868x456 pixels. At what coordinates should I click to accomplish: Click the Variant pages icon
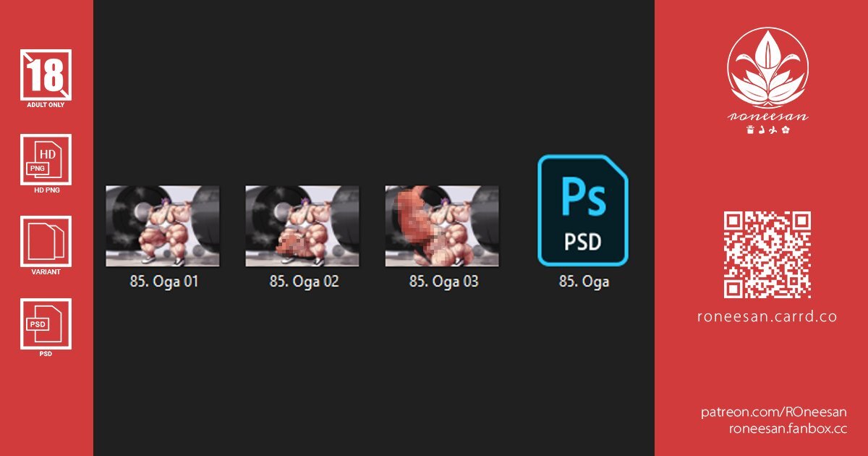46,242
